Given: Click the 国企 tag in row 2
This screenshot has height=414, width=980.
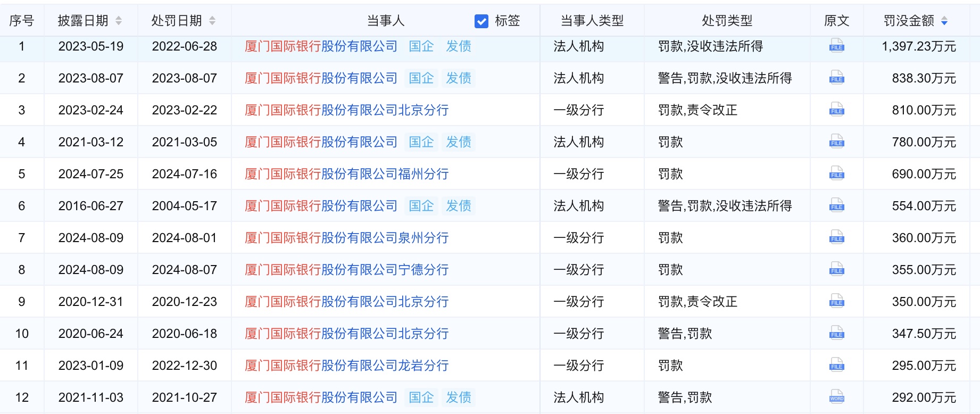Looking at the screenshot, I should [x=421, y=78].
